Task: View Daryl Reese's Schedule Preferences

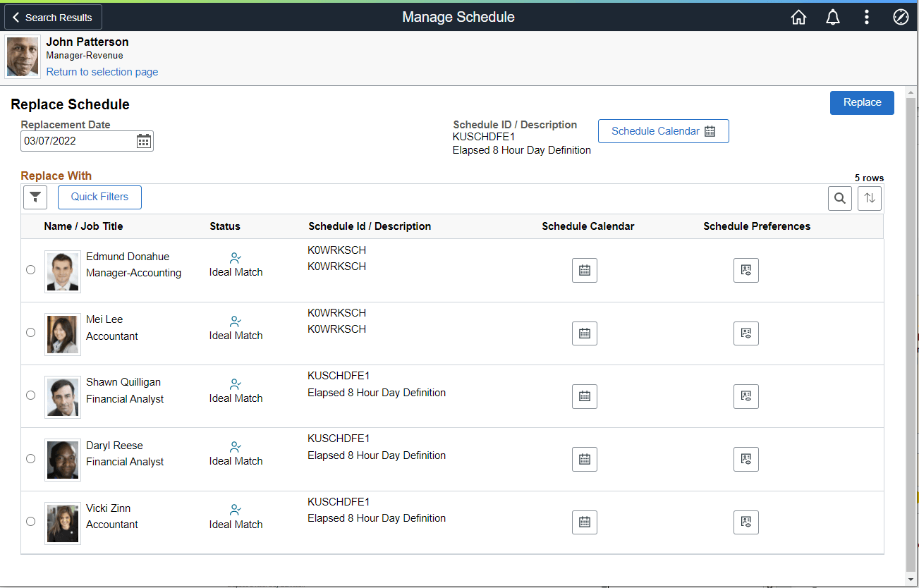Action: (745, 459)
